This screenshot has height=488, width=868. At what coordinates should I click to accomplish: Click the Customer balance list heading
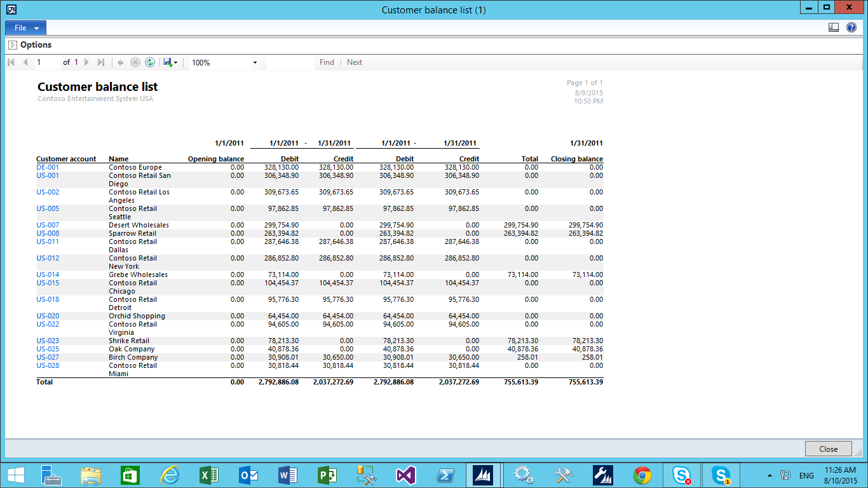98,87
